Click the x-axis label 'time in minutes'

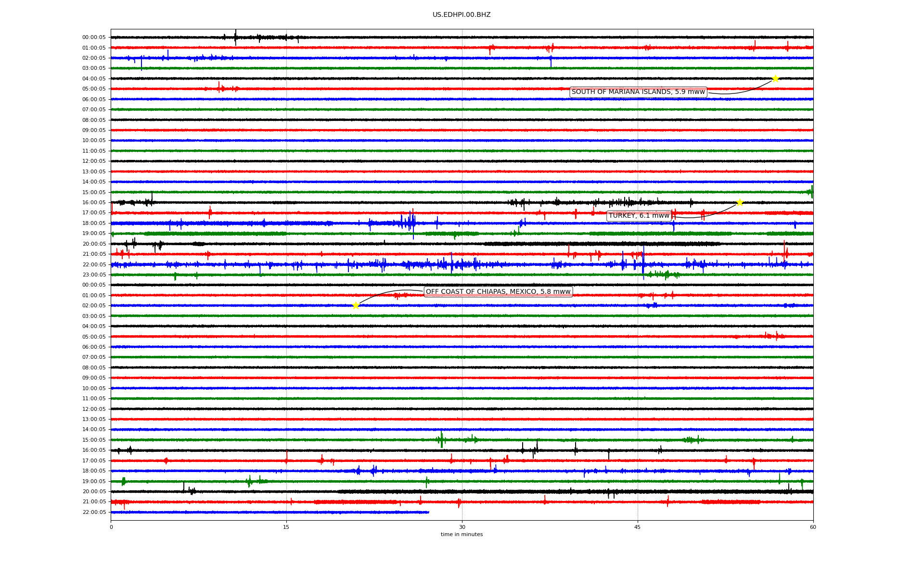pos(462,535)
